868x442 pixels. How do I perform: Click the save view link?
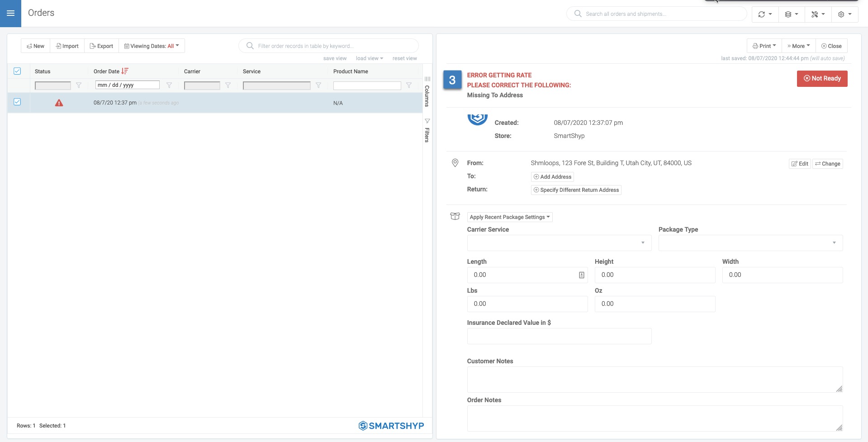pyautogui.click(x=335, y=58)
